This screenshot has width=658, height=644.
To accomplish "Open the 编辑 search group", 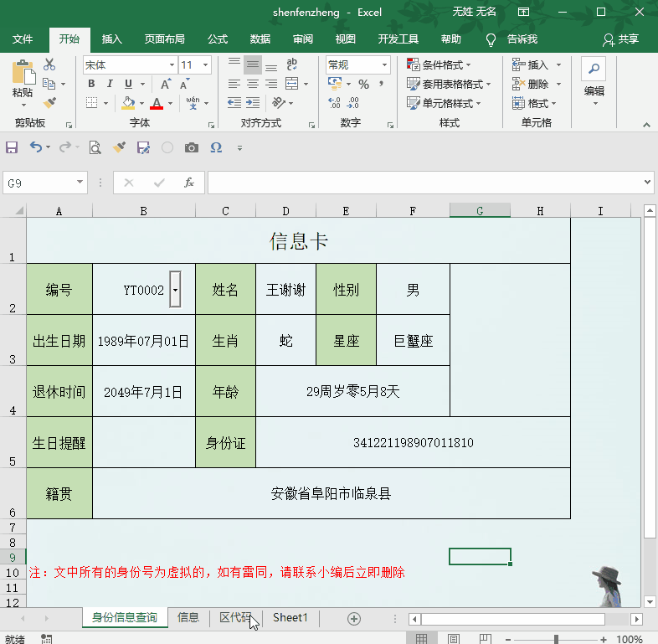I will [594, 82].
